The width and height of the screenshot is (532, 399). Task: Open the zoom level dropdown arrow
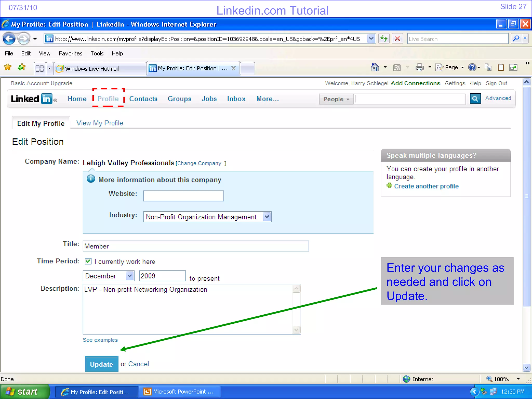pyautogui.click(x=518, y=379)
